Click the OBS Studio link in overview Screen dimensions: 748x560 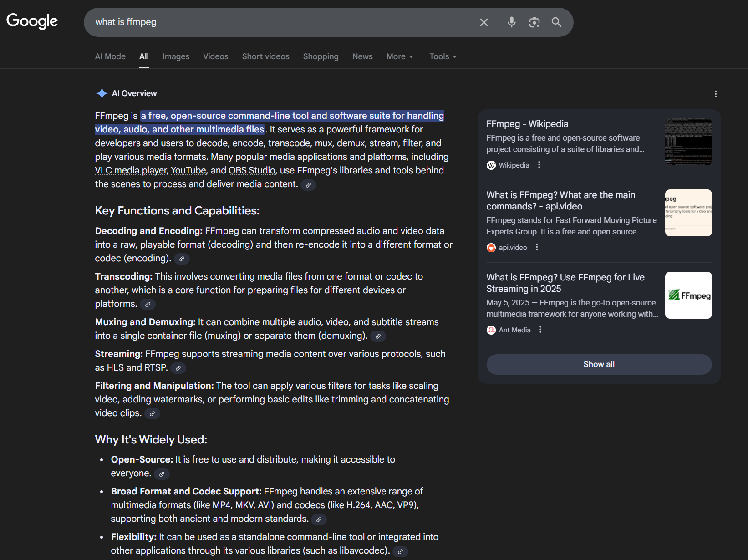(x=252, y=170)
